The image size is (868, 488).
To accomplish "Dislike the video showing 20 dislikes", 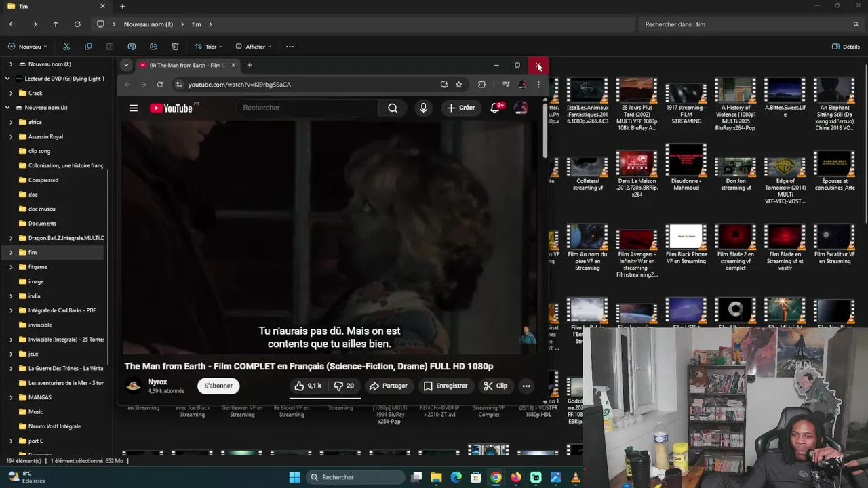I will (x=344, y=386).
